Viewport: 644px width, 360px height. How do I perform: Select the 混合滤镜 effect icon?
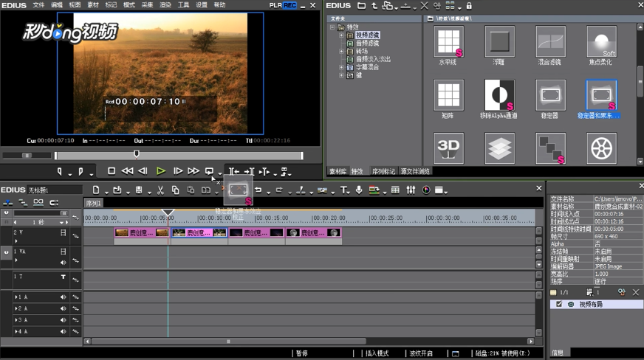click(550, 41)
